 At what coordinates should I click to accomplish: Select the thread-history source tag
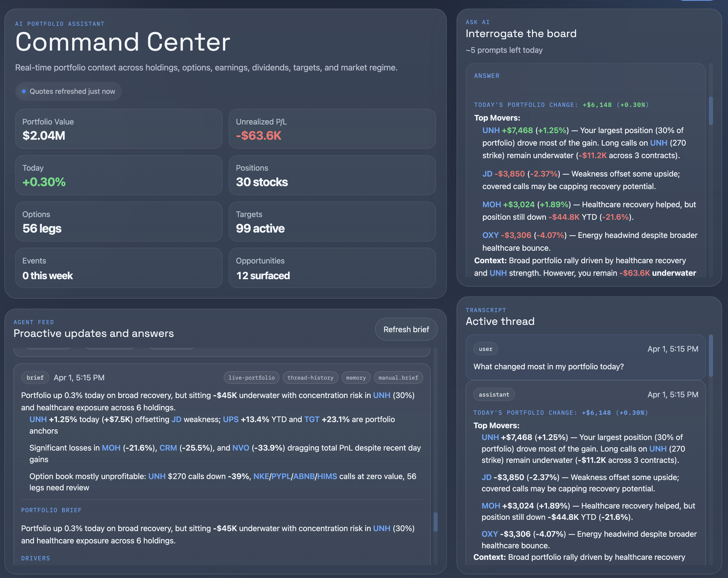pyautogui.click(x=310, y=377)
